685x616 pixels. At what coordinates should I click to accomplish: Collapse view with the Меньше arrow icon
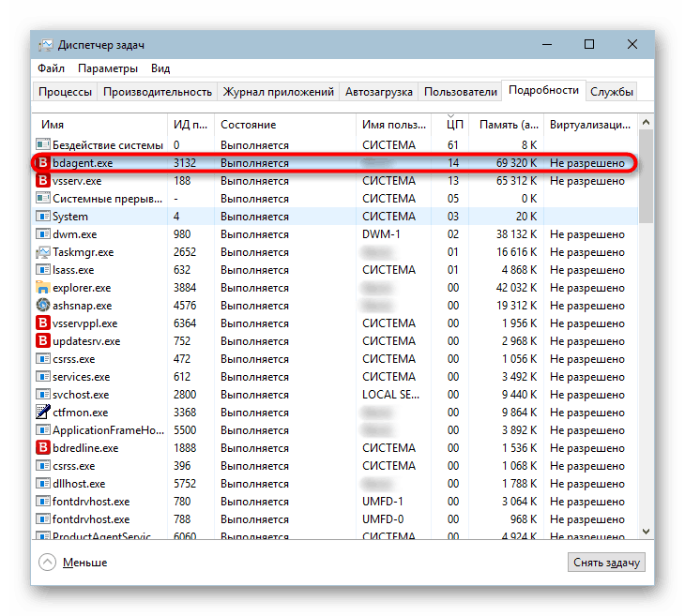click(47, 563)
